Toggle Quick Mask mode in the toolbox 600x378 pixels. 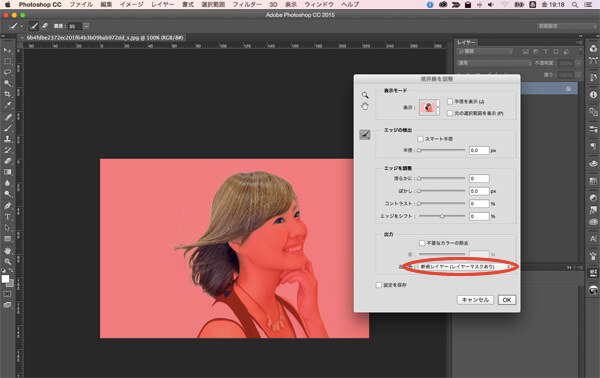(7, 294)
